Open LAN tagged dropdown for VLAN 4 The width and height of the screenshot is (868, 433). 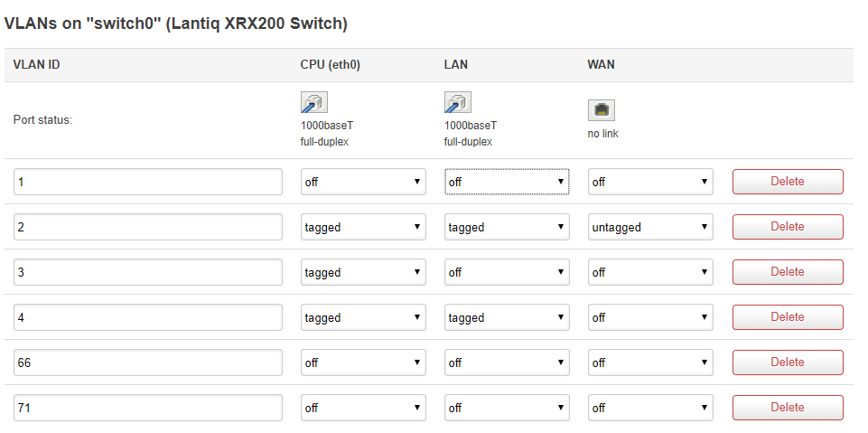click(507, 318)
